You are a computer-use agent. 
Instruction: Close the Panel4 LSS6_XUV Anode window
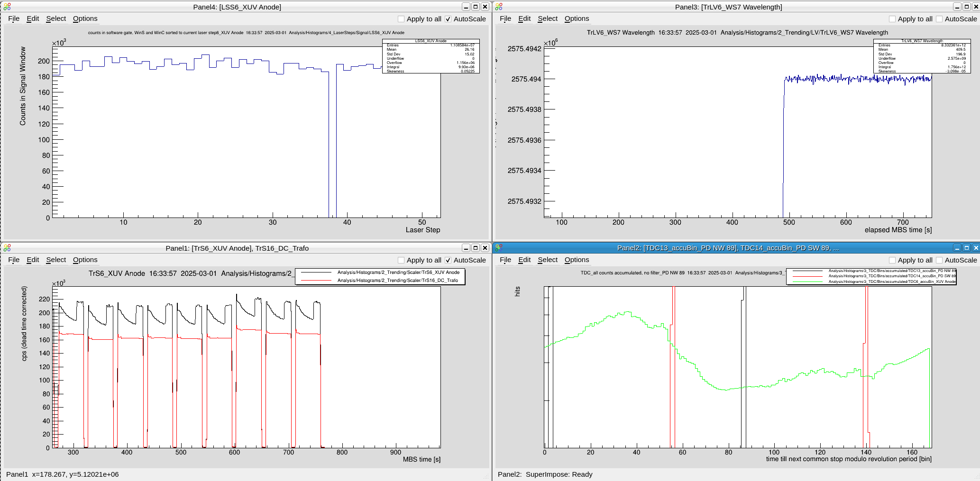(x=485, y=7)
